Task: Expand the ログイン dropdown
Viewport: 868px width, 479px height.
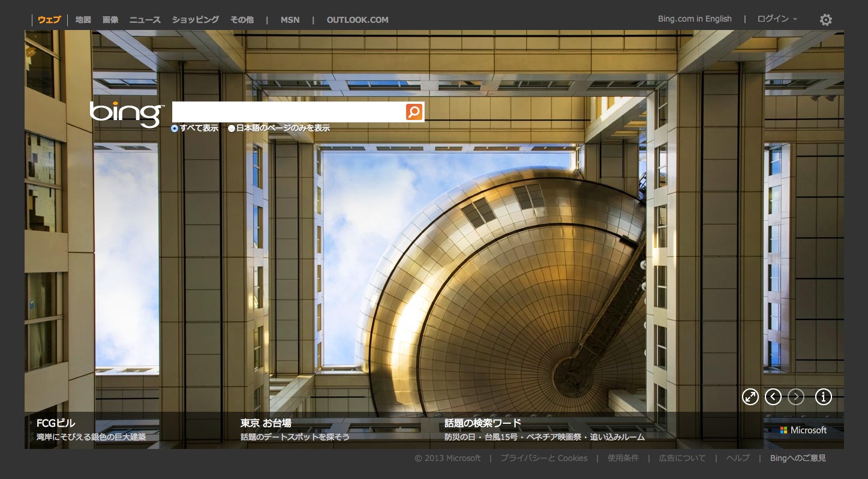Action: (x=777, y=19)
